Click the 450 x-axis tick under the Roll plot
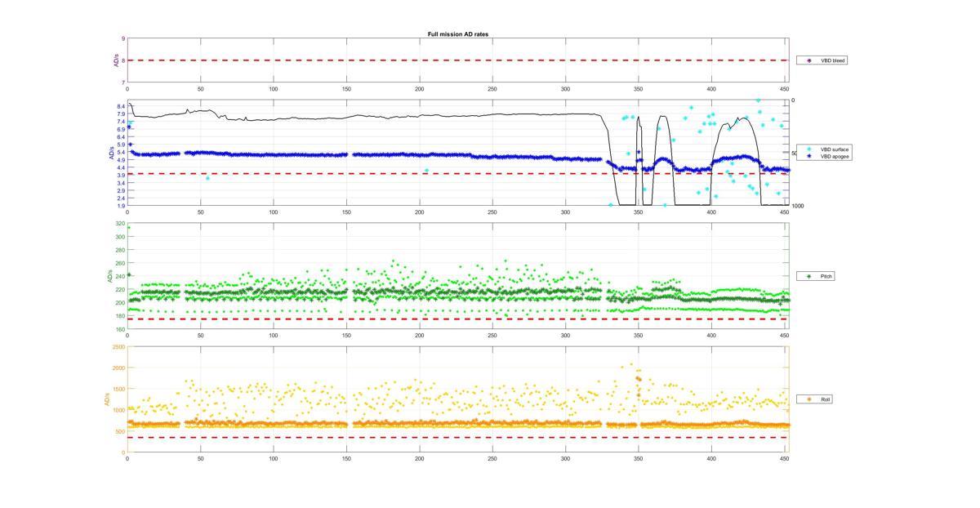This screenshot has height=508, width=980. [785, 459]
